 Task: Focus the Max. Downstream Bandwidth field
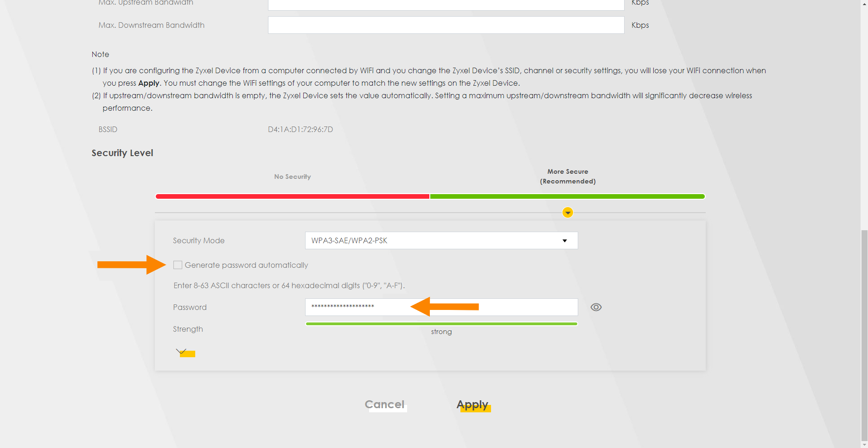(446, 25)
